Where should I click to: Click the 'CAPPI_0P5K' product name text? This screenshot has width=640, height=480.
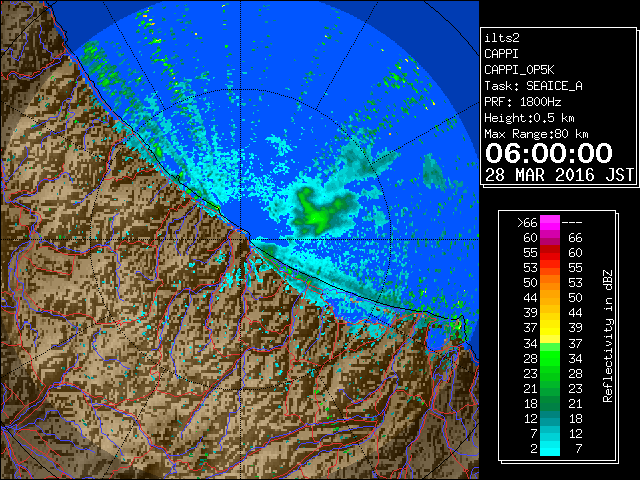coord(519,70)
